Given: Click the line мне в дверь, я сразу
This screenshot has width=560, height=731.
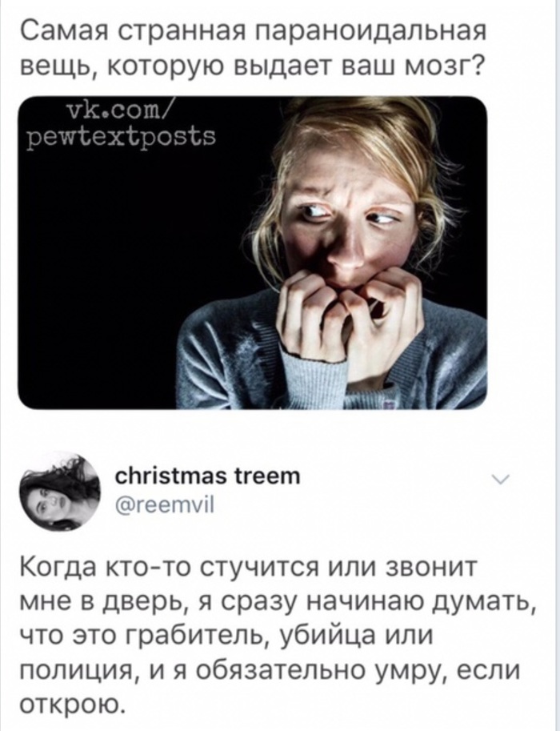Looking at the screenshot, I should [278, 604].
